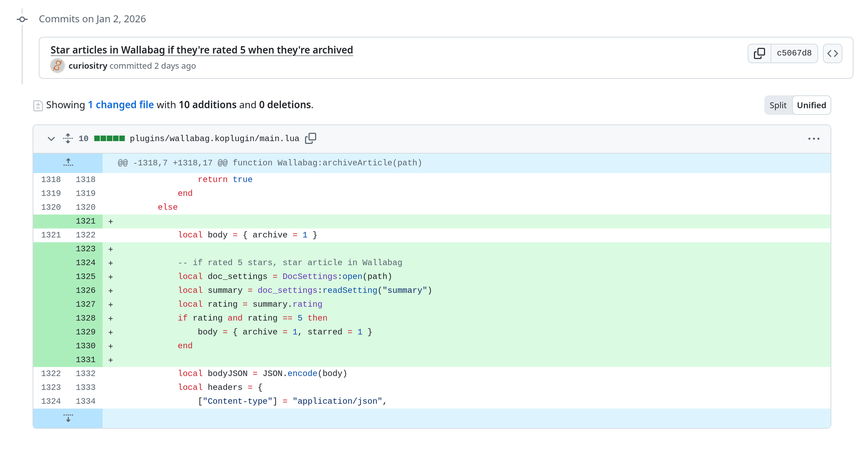Copy the file path plugins/wallabag.koplugin/main.lua
The image size is (868, 452).
coord(311,138)
